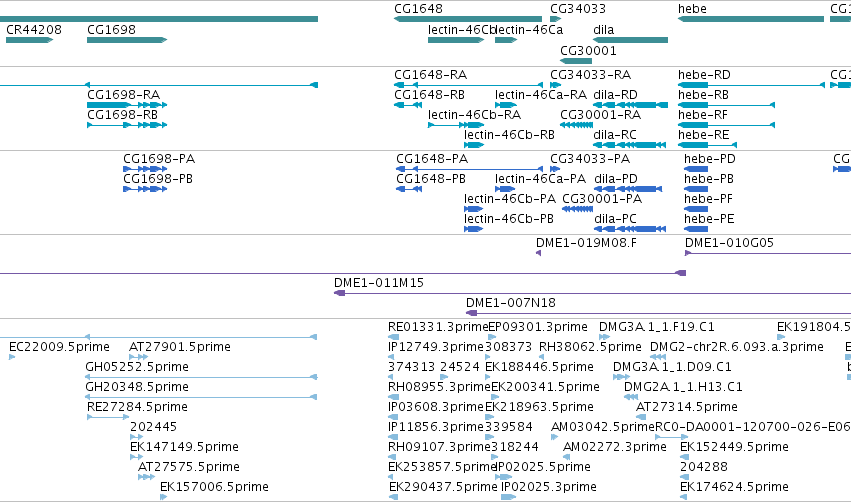Select transcript CG30001-RA
This screenshot has width=851, height=502.
(x=576, y=125)
